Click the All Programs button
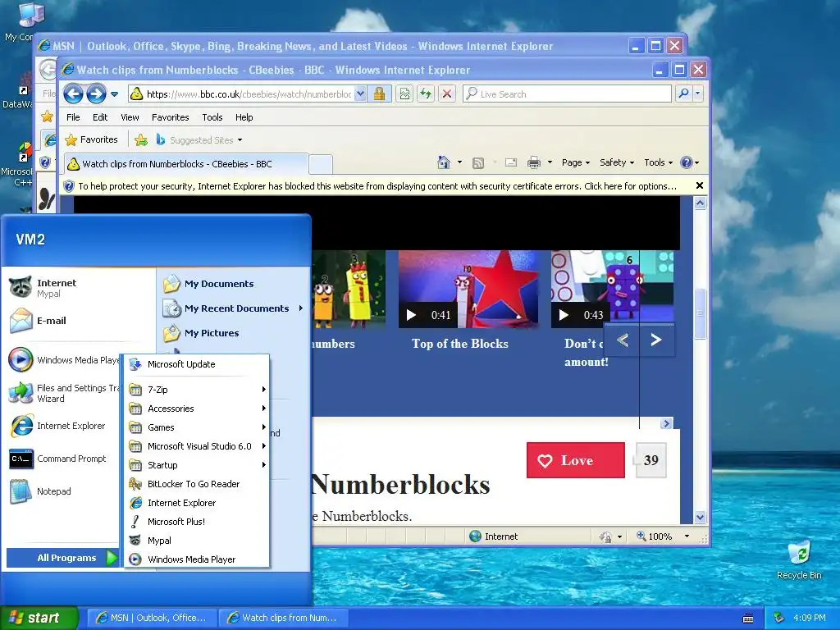 [62, 558]
